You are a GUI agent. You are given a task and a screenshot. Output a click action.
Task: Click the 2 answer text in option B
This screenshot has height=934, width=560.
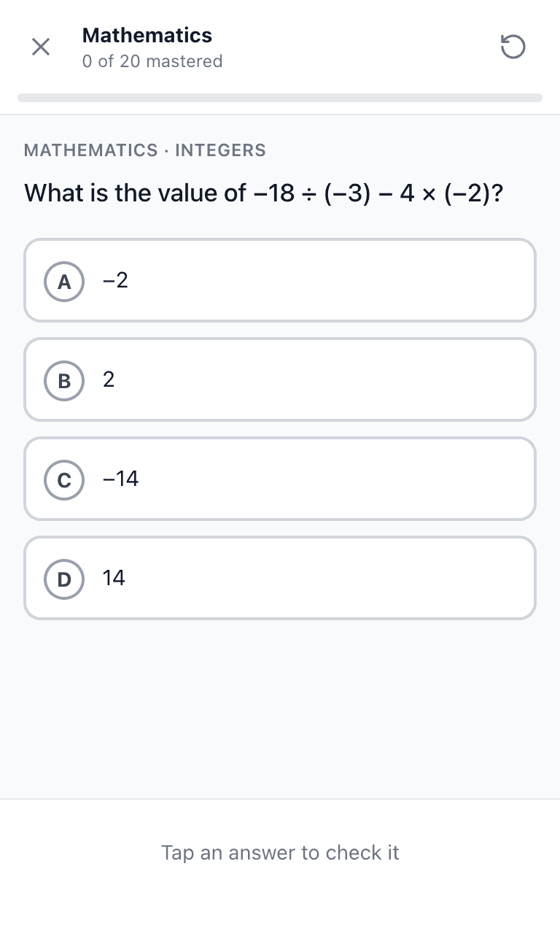[109, 379]
